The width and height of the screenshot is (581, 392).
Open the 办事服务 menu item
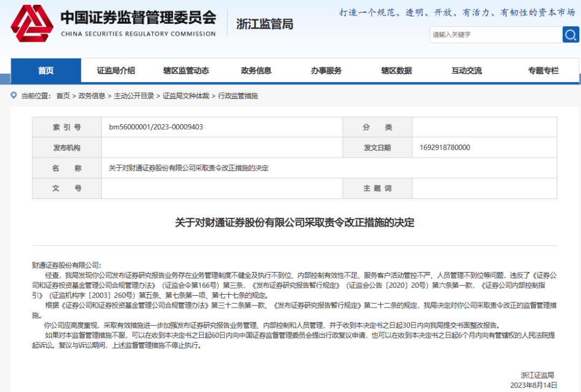(326, 70)
